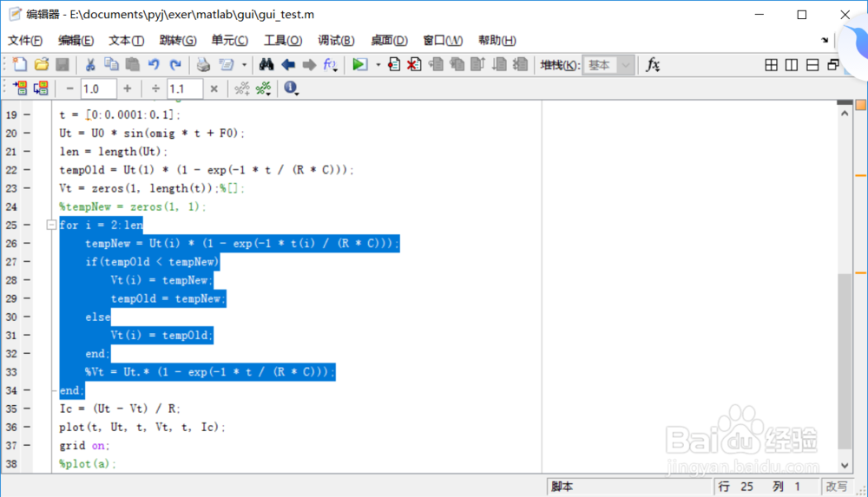Collapse the for loop at line 25
The height and width of the screenshot is (497, 868).
[x=51, y=225]
